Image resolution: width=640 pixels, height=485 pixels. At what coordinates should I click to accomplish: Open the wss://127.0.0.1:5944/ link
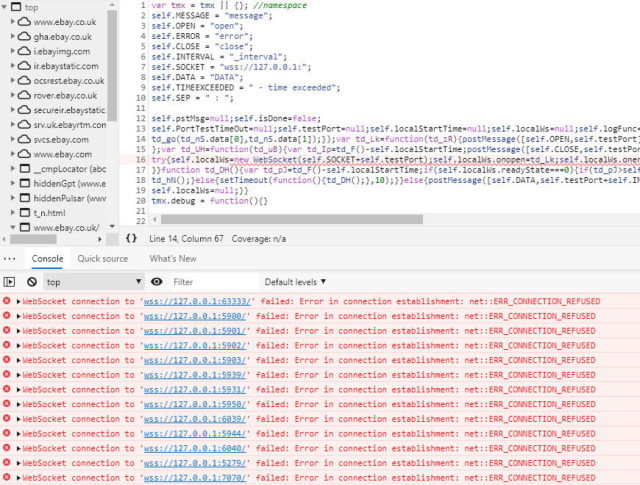pyautogui.click(x=195, y=434)
